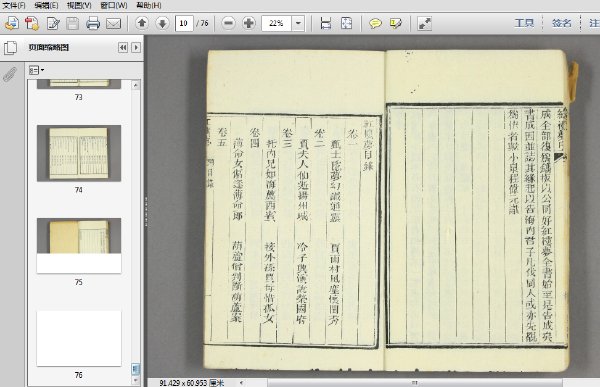
Task: Click the thumbnail panel scrollbar thumb
Action: pyautogui.click(x=136, y=369)
